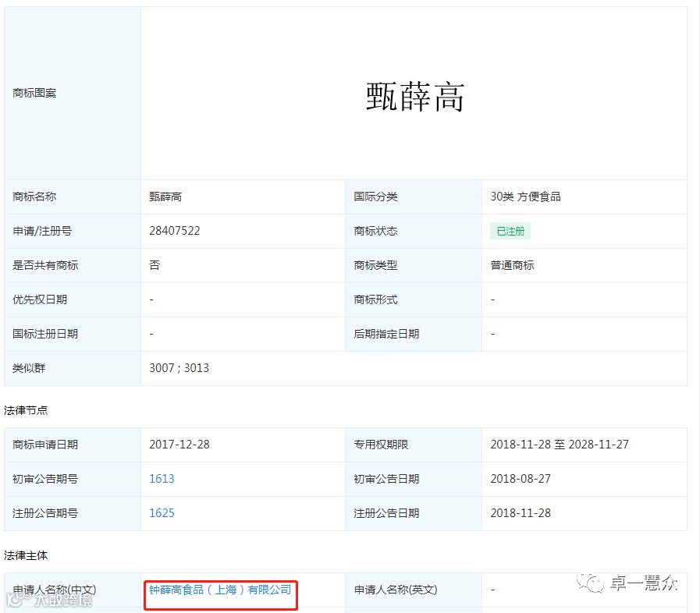Select registration announcement date 2018-11-28
Screen dimensions: 700x613
tap(521, 513)
